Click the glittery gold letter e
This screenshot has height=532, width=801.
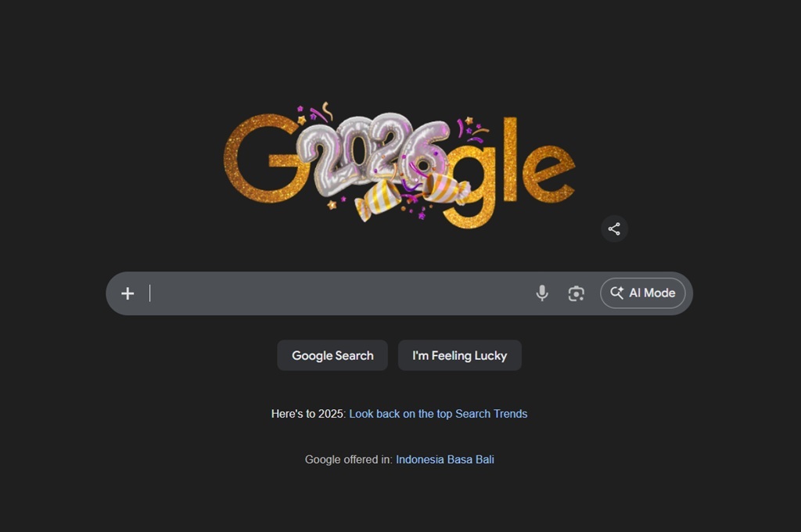point(548,174)
